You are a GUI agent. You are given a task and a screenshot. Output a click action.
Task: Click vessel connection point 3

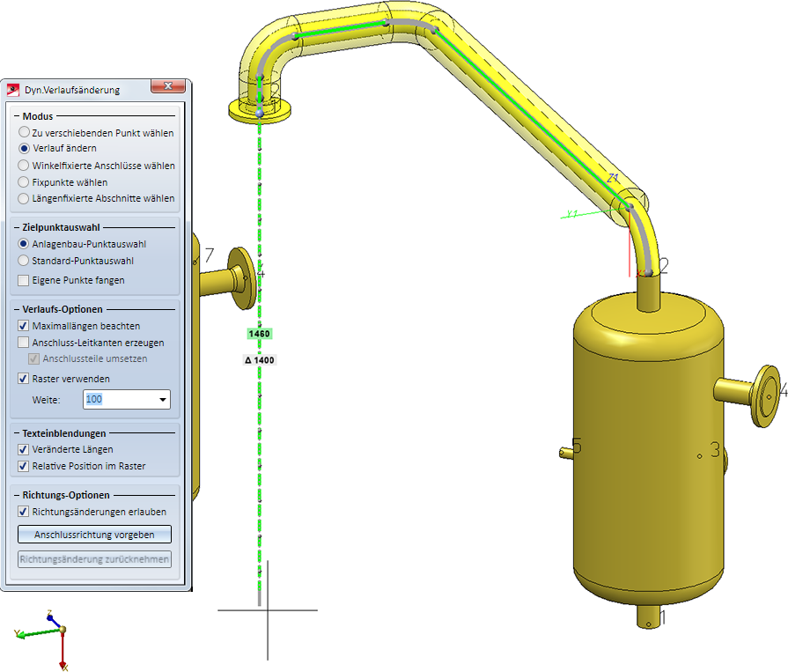(700, 456)
